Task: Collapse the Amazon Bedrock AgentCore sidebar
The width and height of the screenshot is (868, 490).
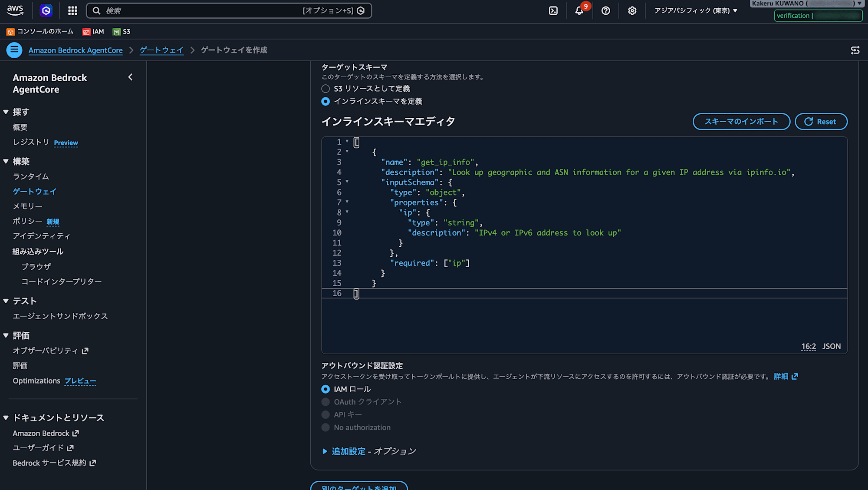Action: (130, 77)
